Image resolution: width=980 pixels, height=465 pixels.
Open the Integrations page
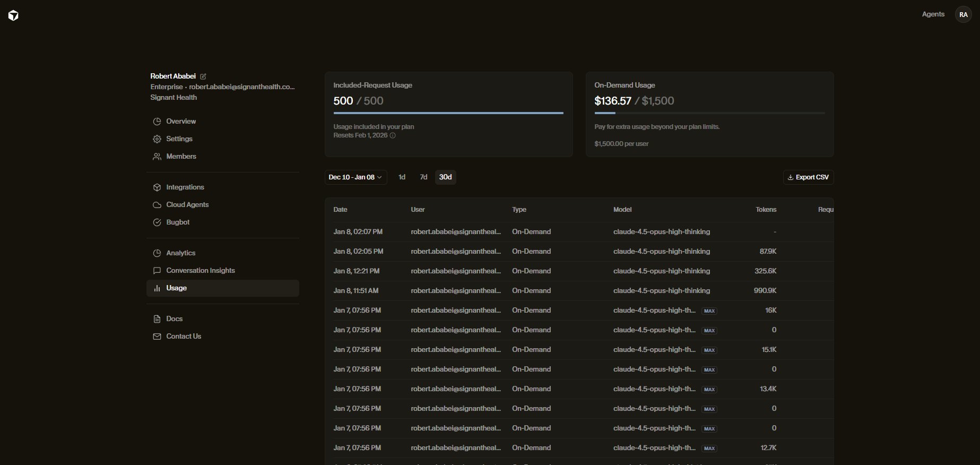pos(185,187)
